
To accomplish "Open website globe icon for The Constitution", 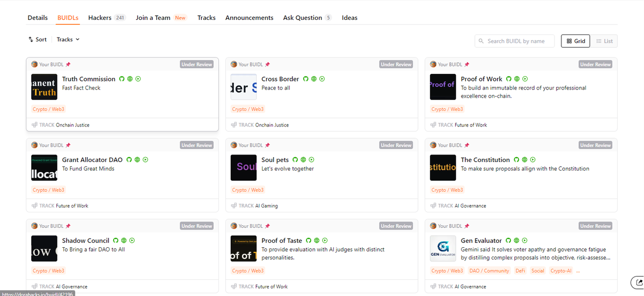I will (x=525, y=160).
